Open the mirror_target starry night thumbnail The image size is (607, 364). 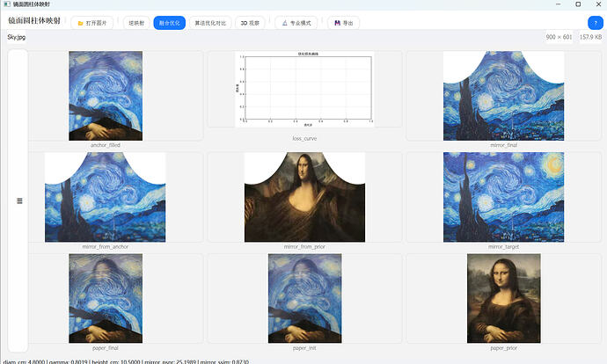tap(504, 197)
